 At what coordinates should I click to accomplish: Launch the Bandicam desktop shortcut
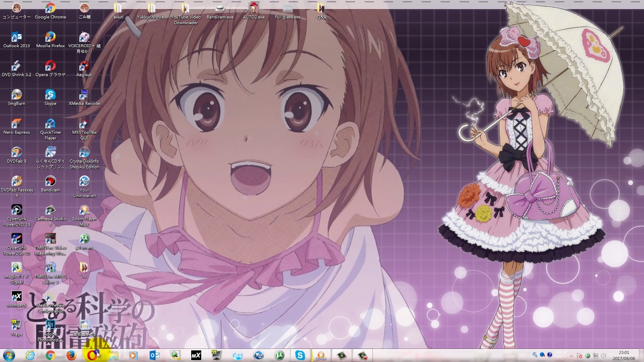point(50,184)
